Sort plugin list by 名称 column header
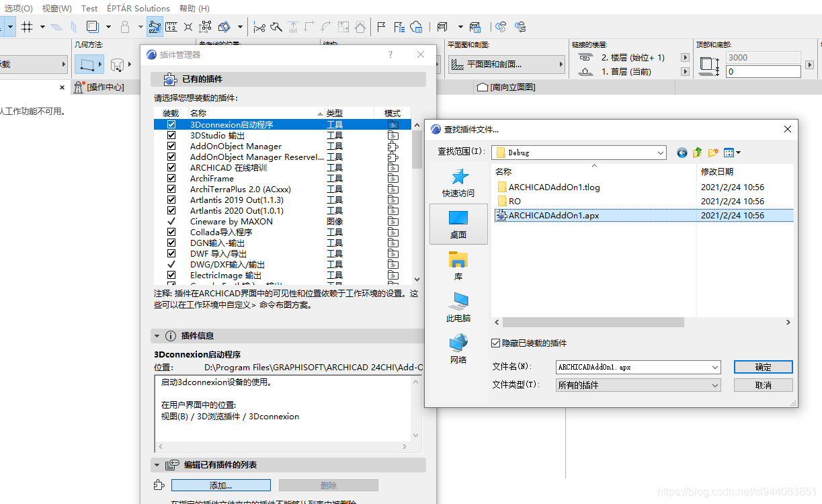822x504 pixels. click(256, 114)
